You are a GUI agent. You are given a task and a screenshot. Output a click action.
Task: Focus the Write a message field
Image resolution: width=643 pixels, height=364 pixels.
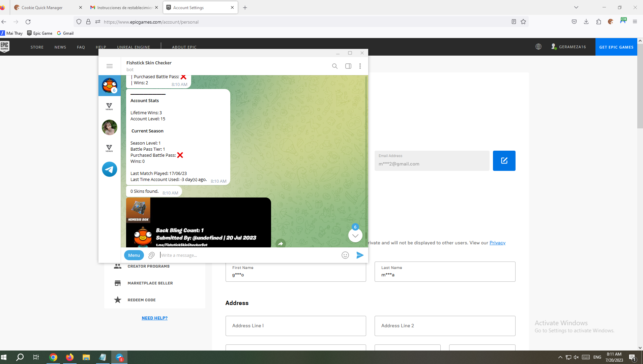(x=249, y=255)
